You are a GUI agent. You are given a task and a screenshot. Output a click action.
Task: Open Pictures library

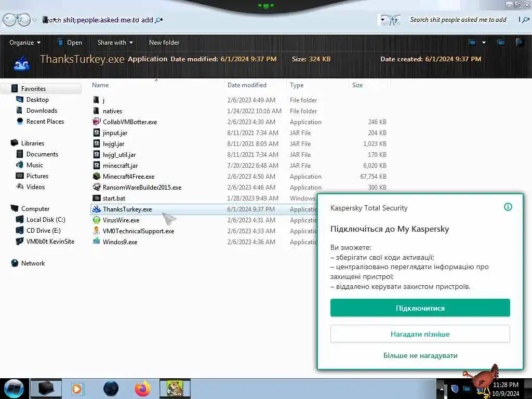point(37,176)
